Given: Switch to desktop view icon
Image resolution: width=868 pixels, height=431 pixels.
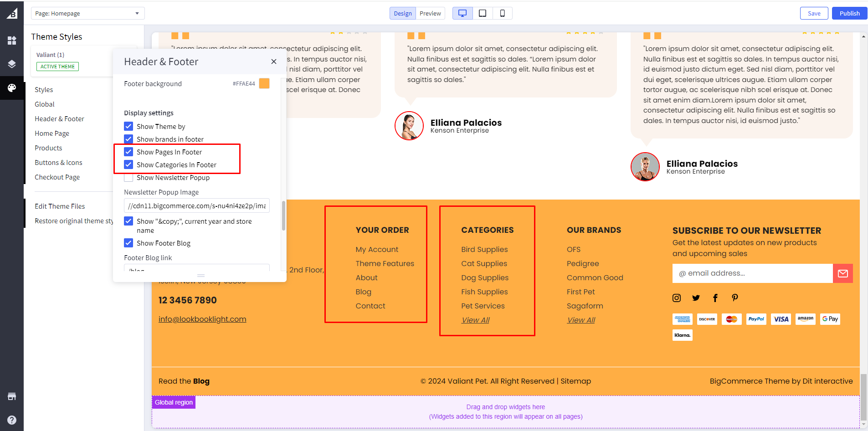Looking at the screenshot, I should point(462,13).
